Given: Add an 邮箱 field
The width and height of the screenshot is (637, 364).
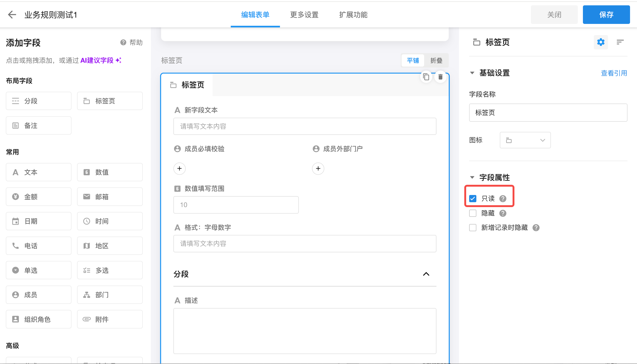Looking at the screenshot, I should coord(110,197).
